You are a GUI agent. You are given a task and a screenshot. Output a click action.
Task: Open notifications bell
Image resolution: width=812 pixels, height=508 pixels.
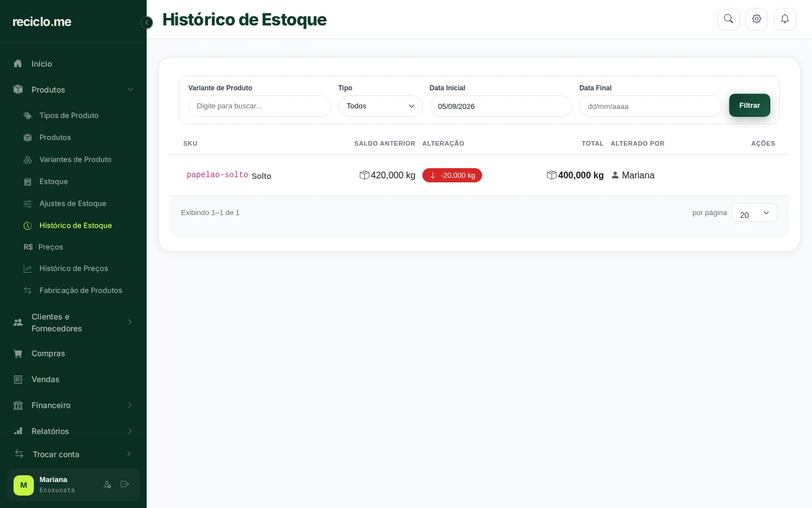pyautogui.click(x=785, y=19)
